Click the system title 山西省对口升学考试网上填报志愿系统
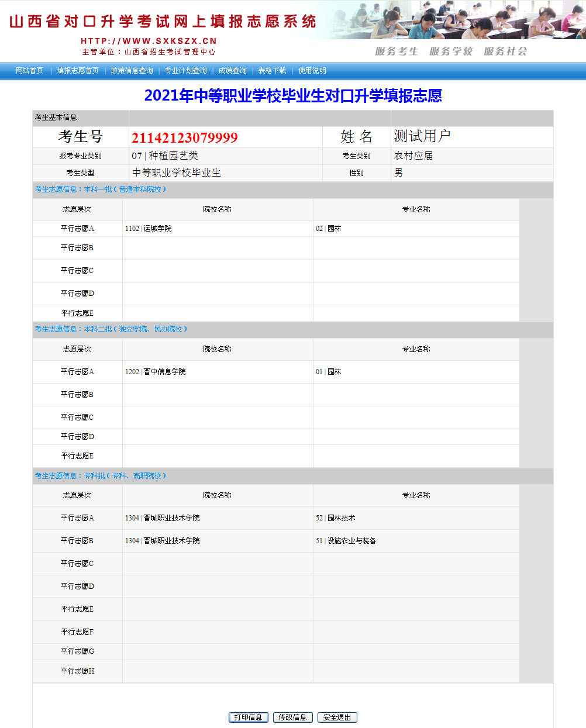The image size is (586, 728). 163,22
